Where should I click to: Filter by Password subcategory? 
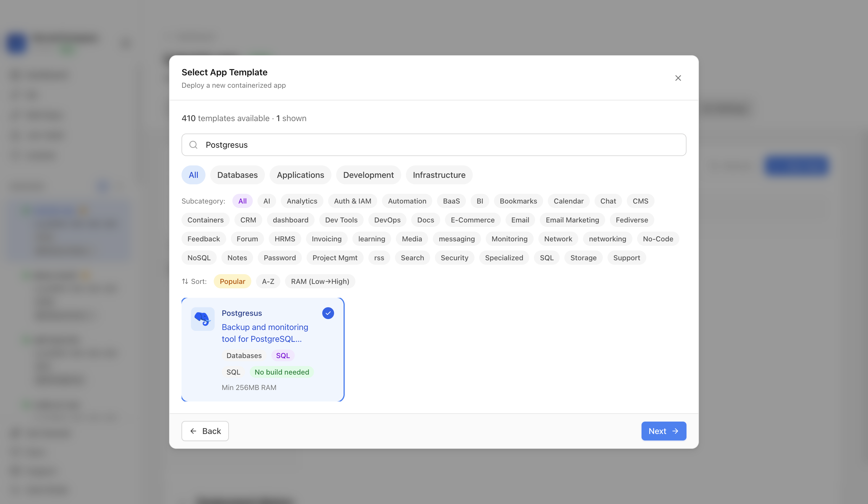click(280, 258)
